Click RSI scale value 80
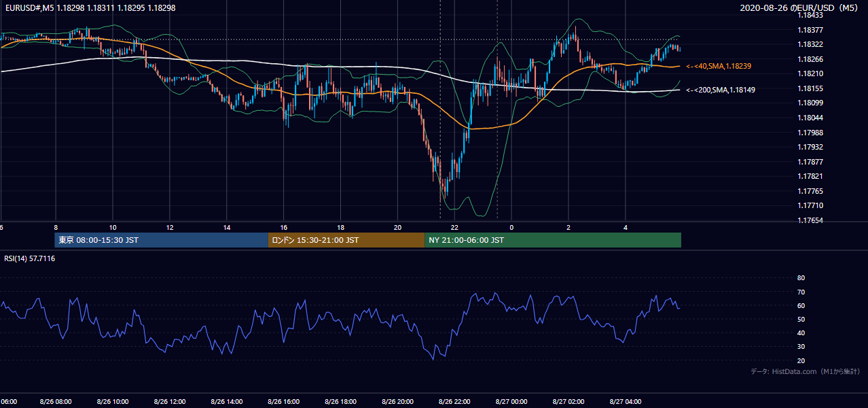This screenshot has width=868, height=408. pyautogui.click(x=801, y=278)
